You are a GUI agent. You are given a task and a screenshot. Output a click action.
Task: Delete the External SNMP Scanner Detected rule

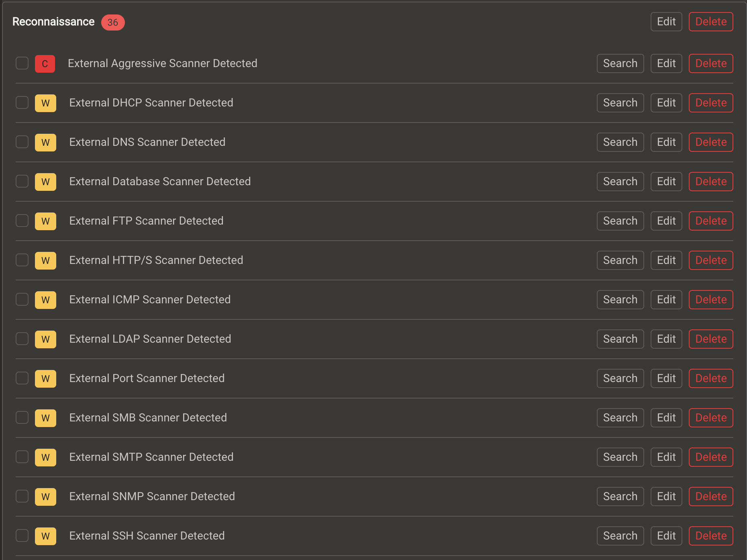pyautogui.click(x=711, y=497)
